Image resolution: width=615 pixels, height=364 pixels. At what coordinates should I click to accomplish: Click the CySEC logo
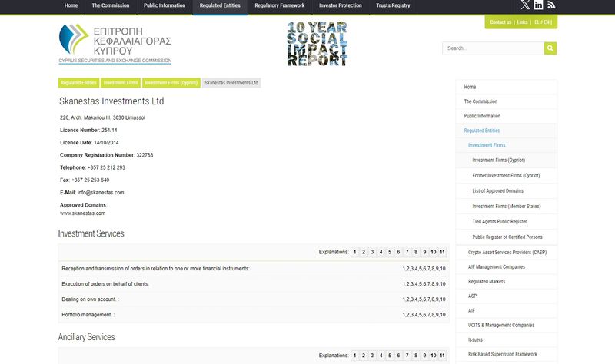click(115, 44)
